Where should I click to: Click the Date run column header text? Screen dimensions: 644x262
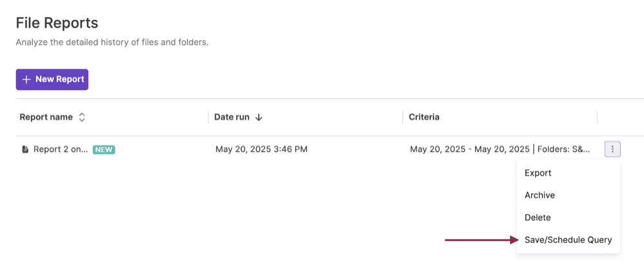(x=233, y=117)
